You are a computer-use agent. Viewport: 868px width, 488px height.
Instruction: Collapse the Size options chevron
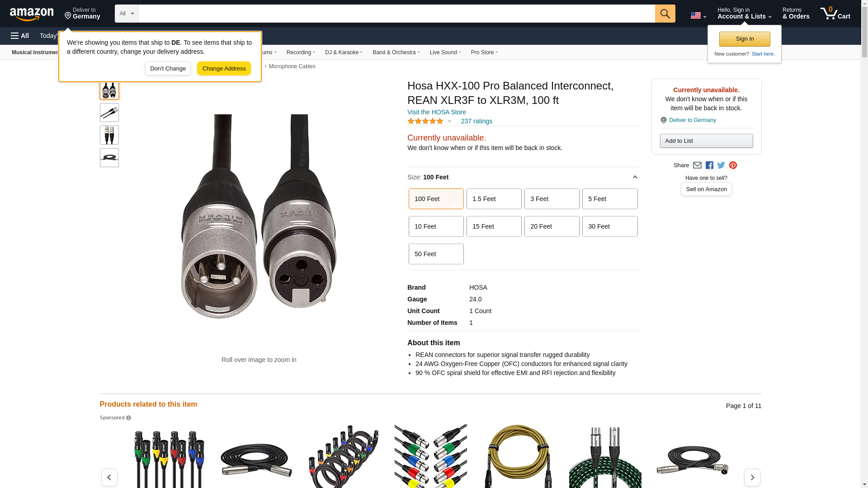tap(635, 177)
